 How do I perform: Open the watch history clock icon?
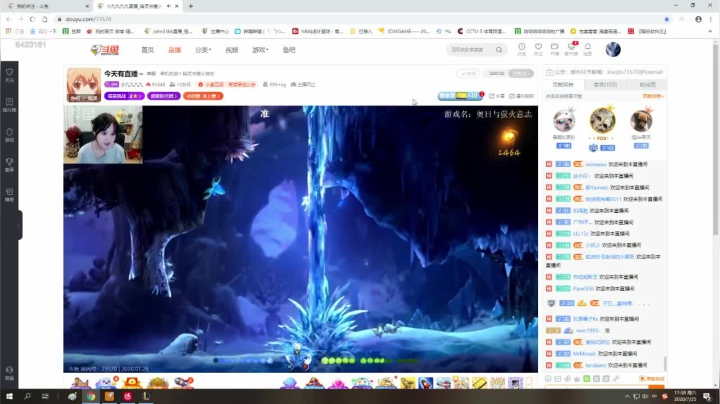pos(522,49)
